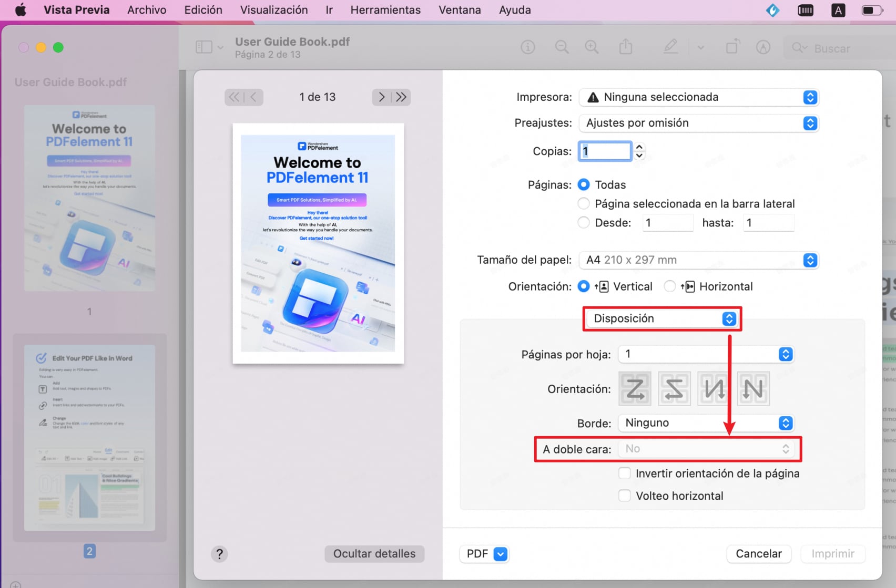Click the blue diamond menu bar icon
Screen dimensions: 896x588
click(x=772, y=10)
